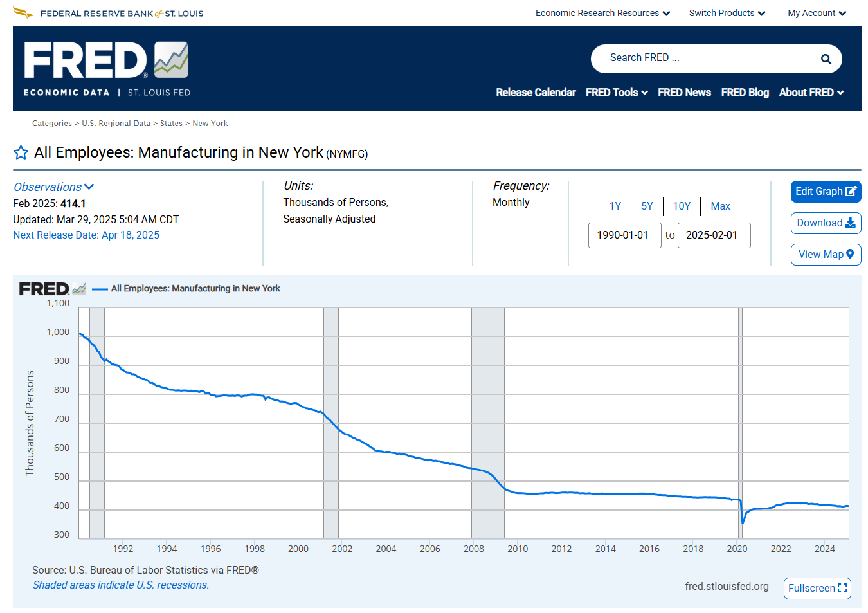Viewport: 868px width, 613px height.
Task: Click the recessions shaded areas note link
Action: coord(121,585)
